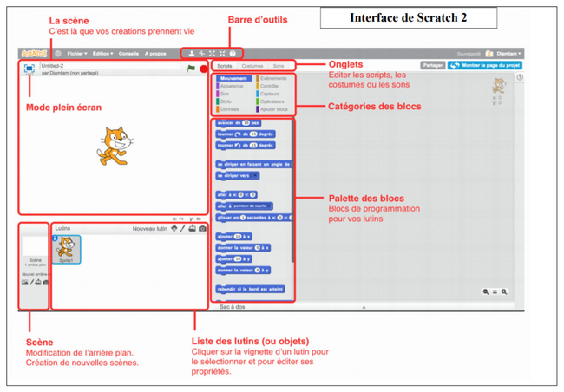Click the avancer de 10 pas block
This screenshot has height=392, width=564.
238,123
